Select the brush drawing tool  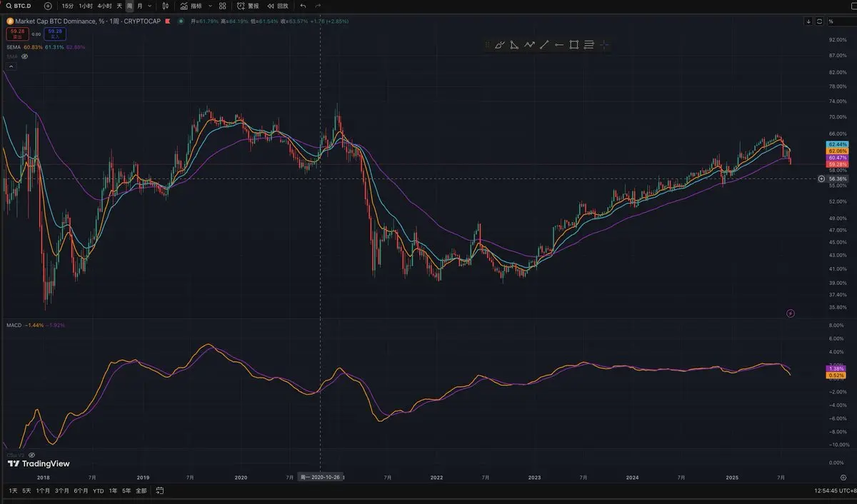pos(499,45)
